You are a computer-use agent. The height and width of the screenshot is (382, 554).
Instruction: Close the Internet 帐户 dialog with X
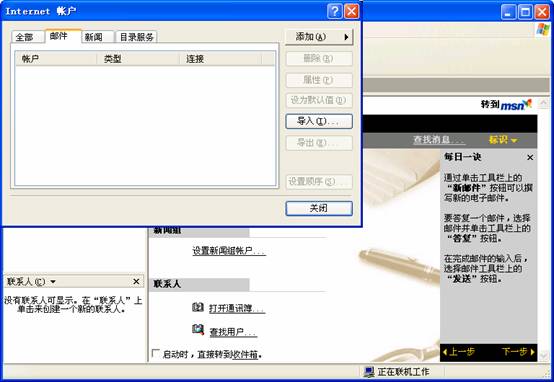click(x=352, y=11)
